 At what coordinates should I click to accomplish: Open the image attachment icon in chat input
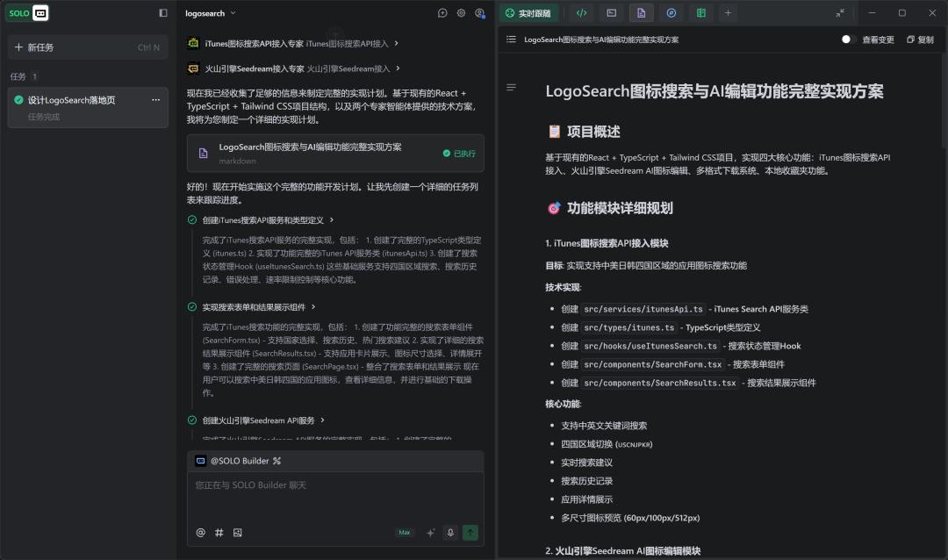pos(237,532)
